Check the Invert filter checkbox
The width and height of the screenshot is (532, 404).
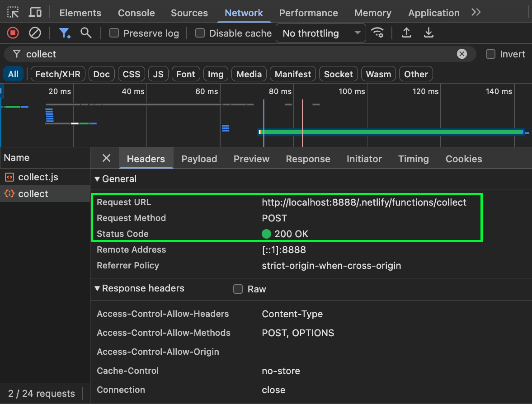[490, 54]
